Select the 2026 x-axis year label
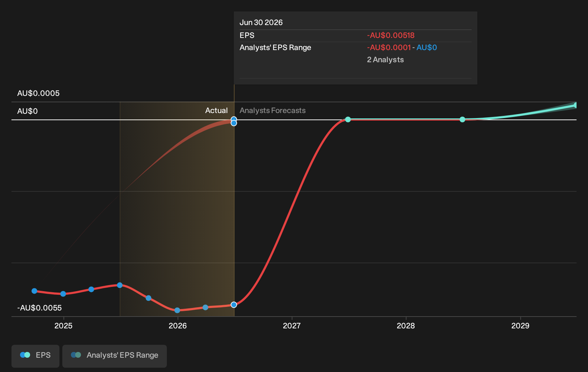Image resolution: width=588 pixels, height=372 pixels. click(x=178, y=325)
